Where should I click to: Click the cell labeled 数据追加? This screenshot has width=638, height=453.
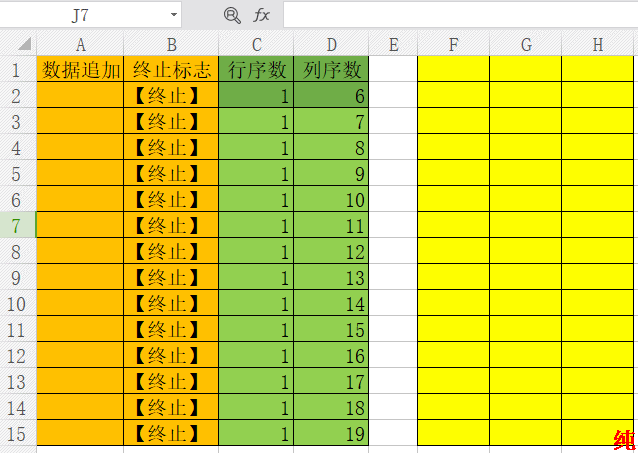point(80,69)
